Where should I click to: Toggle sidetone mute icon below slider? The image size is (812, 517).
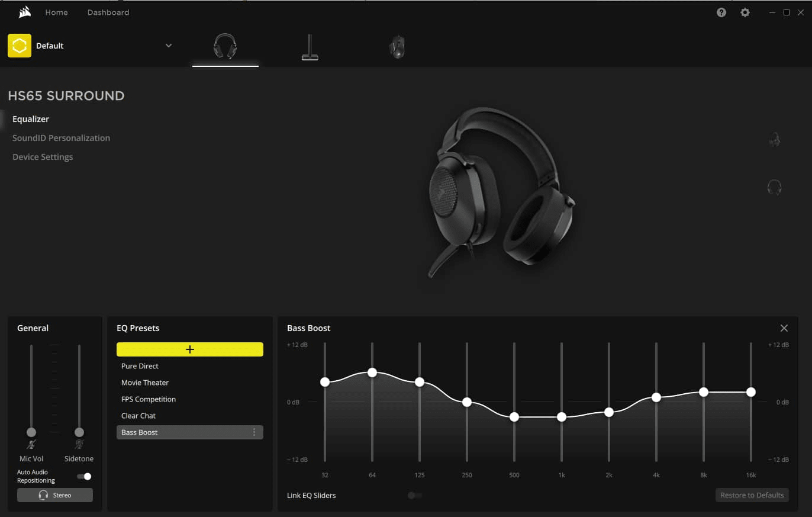click(x=79, y=444)
